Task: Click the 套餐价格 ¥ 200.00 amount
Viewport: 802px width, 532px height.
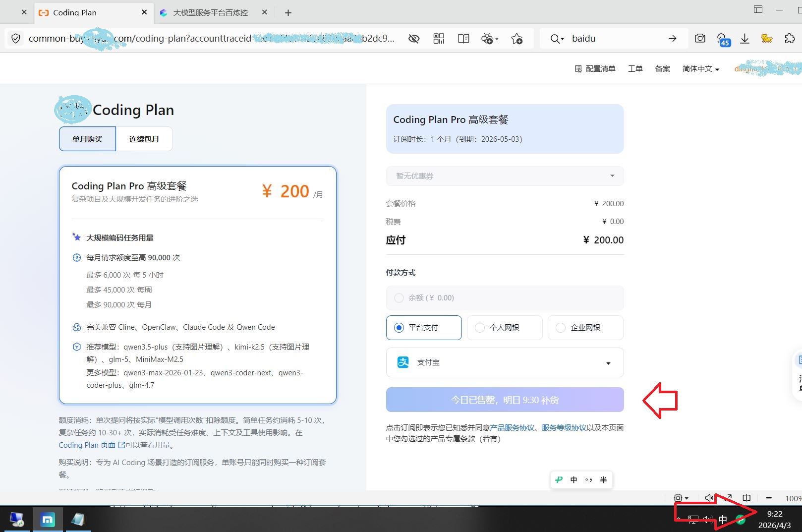Action: click(x=609, y=204)
